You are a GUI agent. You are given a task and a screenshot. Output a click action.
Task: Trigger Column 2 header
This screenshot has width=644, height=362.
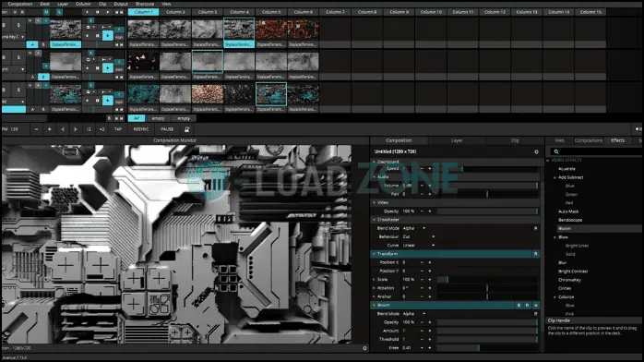[x=175, y=12]
